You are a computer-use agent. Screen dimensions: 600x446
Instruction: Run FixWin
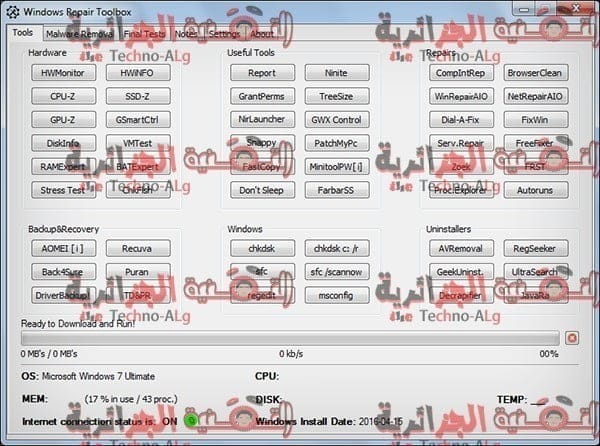pyautogui.click(x=536, y=120)
